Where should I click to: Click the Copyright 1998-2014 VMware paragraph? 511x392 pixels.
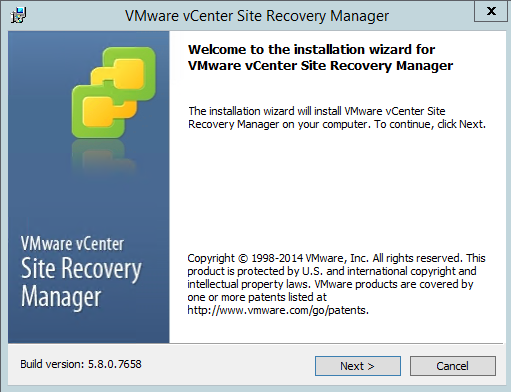(336, 284)
